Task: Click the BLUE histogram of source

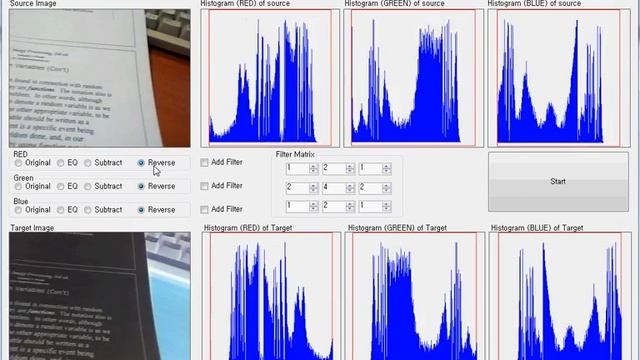Action: (x=559, y=78)
